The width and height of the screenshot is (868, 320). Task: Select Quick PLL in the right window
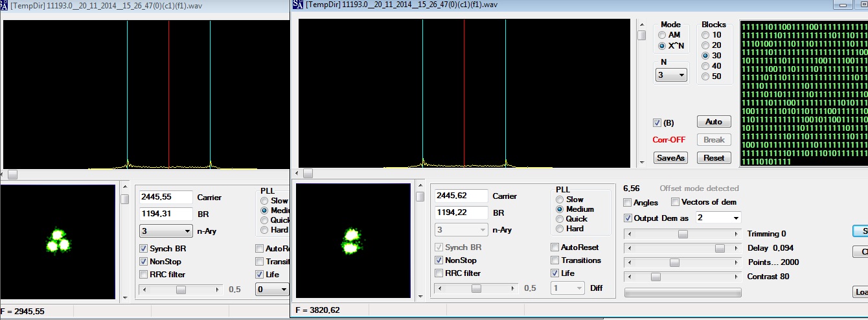coord(561,219)
